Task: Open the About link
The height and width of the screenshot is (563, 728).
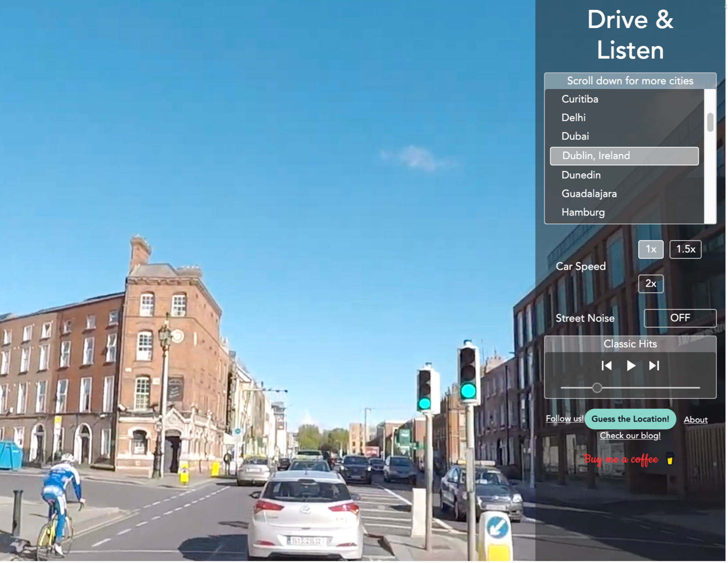Action: [x=696, y=420]
